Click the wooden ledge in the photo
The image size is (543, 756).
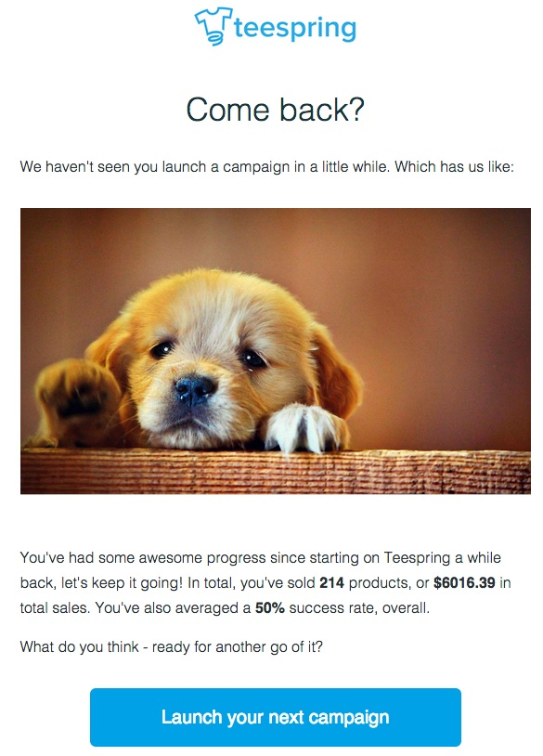[x=275, y=471]
